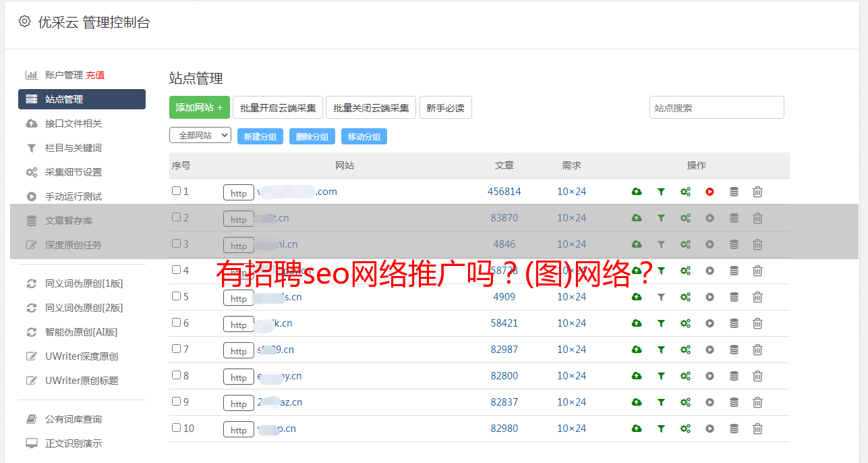This screenshot has height=463, width=868.
Task: Click the http button in row 1
Action: pos(239,192)
